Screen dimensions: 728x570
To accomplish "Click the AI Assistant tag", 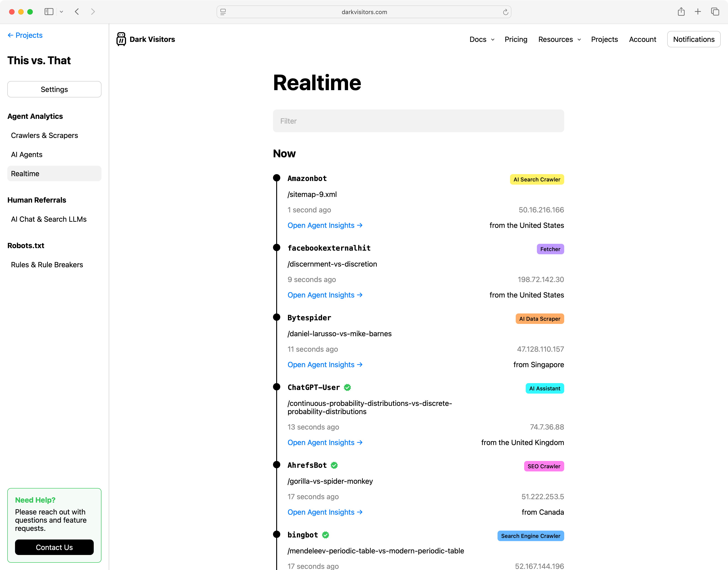I will click(545, 388).
